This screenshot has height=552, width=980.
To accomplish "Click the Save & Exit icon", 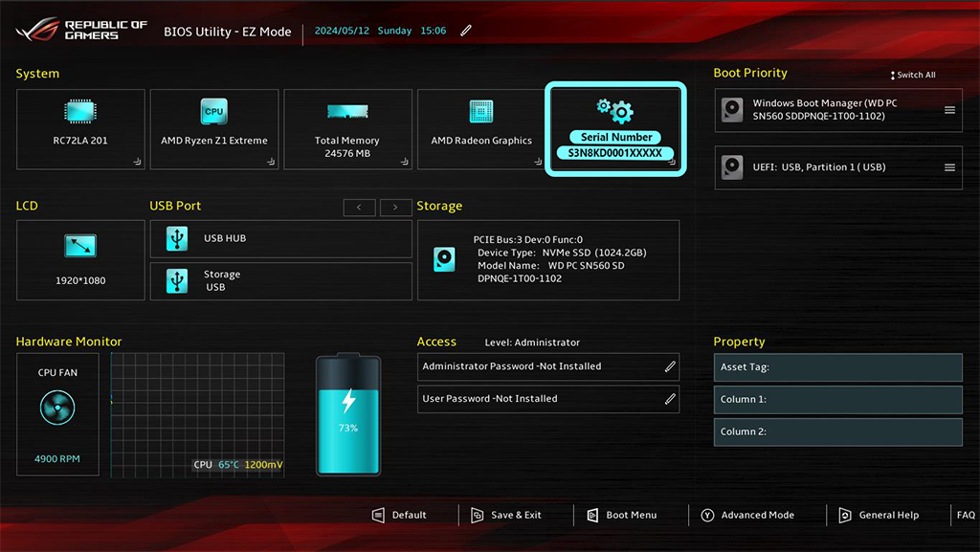I will click(x=477, y=515).
